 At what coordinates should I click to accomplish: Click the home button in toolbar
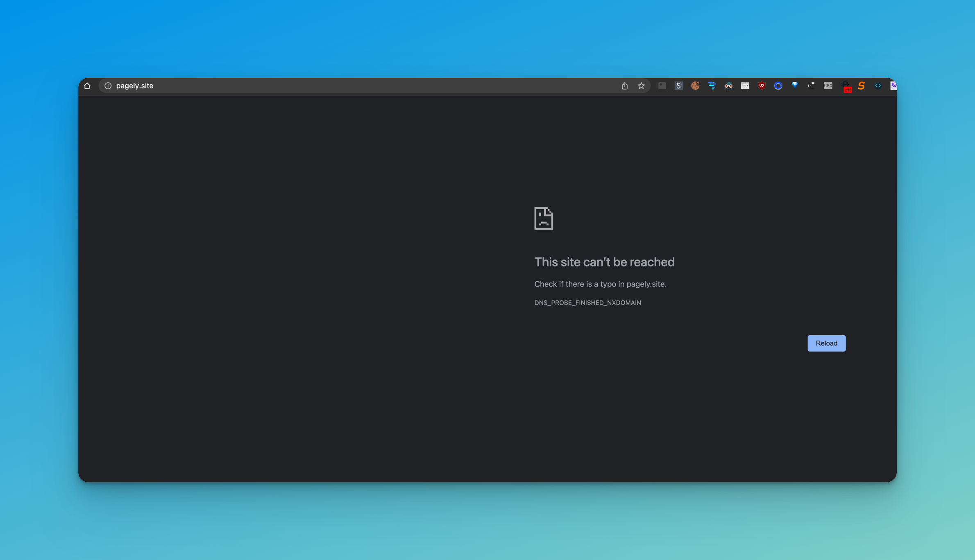(x=87, y=86)
